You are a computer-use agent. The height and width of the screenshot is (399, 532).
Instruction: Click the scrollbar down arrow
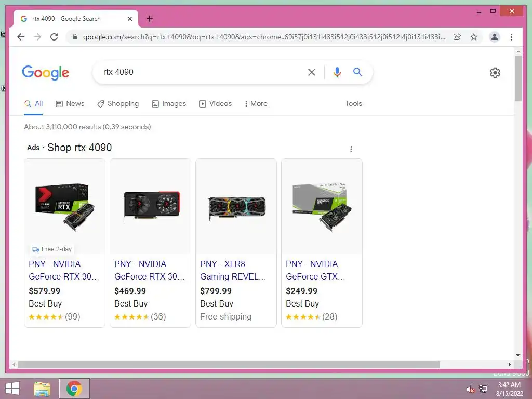click(518, 355)
